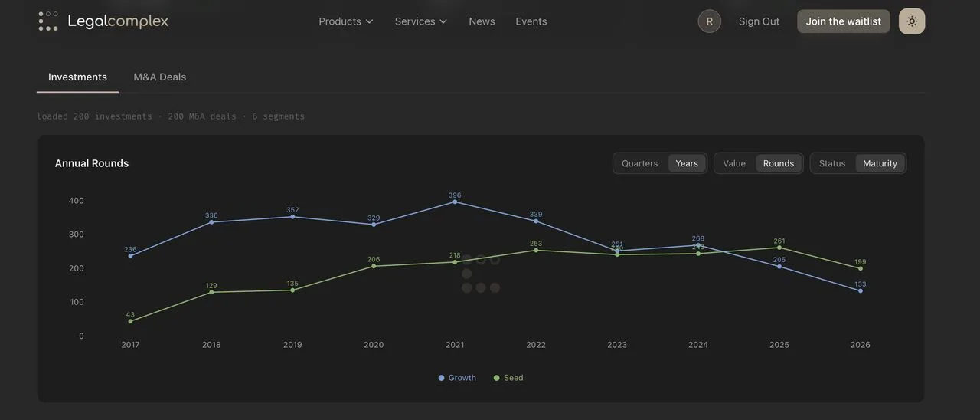Viewport: 980px width, 420px height.
Task: Expand the Services dropdown menu
Action: [x=421, y=21]
